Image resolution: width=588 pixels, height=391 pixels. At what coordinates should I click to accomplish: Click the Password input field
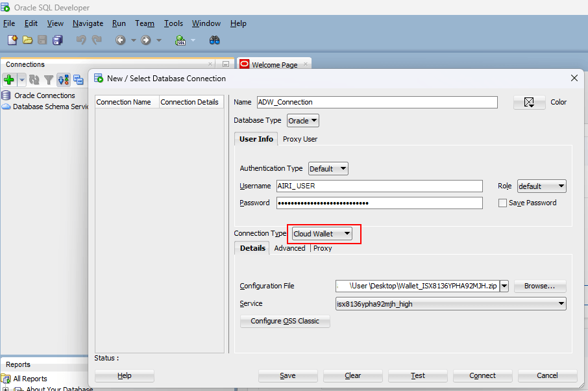click(380, 203)
